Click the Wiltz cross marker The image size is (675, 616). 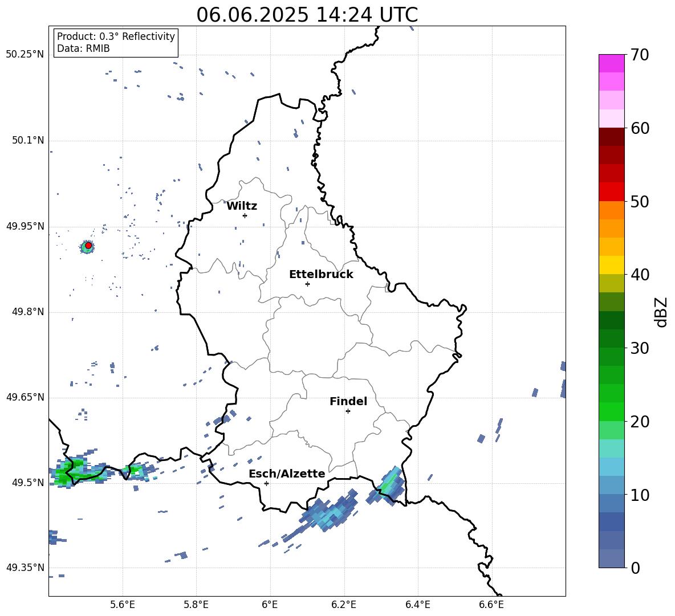(245, 215)
